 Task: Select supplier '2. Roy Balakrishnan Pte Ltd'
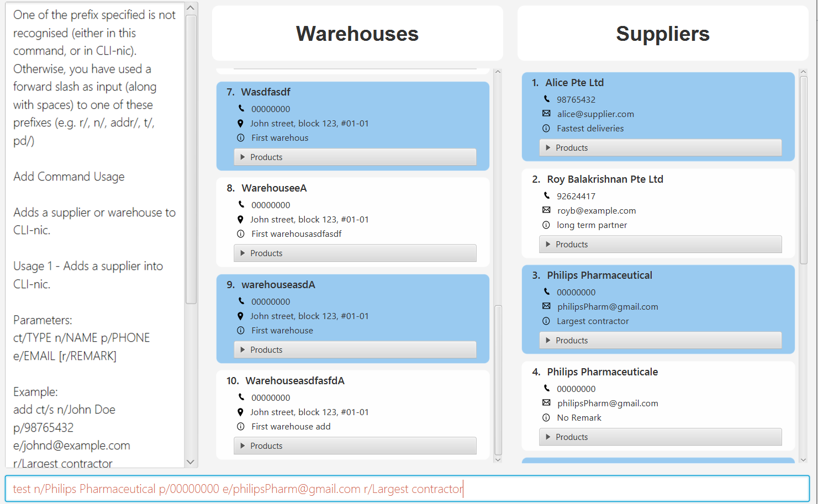click(x=598, y=179)
